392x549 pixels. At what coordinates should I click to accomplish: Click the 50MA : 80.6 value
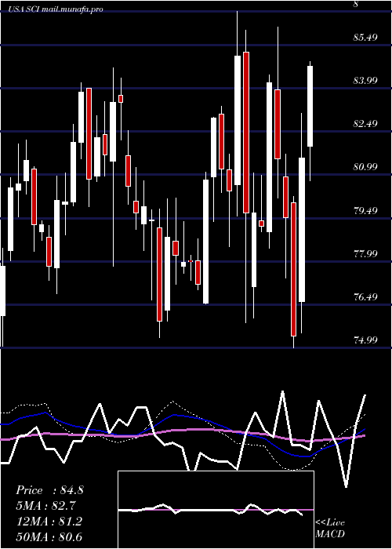point(49,536)
